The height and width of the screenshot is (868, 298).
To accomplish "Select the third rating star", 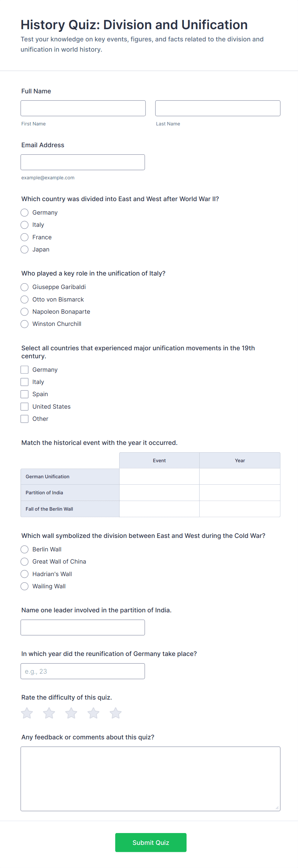I will pos(71,713).
